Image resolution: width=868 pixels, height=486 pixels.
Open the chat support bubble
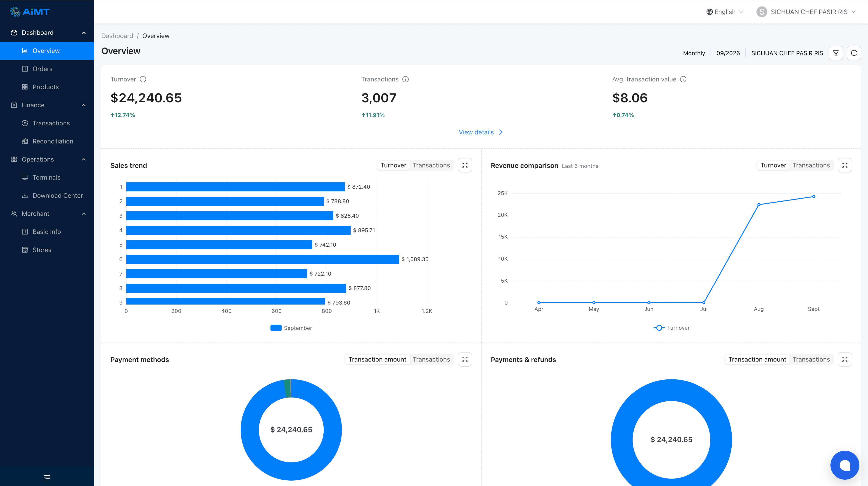(x=844, y=465)
